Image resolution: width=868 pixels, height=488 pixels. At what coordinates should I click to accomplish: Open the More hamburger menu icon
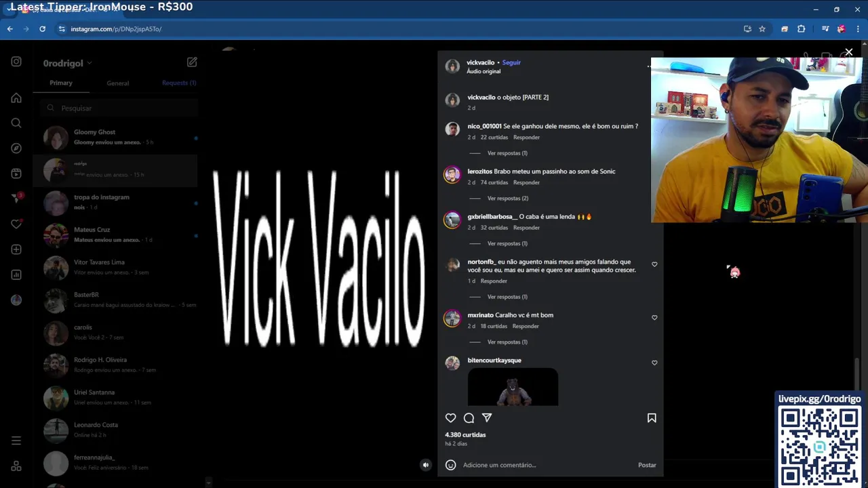point(16,441)
